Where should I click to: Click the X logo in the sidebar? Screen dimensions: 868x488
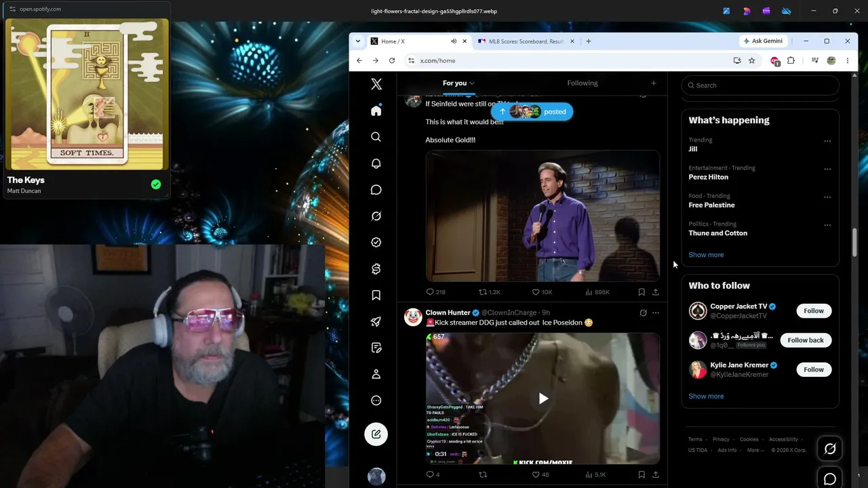click(x=376, y=84)
